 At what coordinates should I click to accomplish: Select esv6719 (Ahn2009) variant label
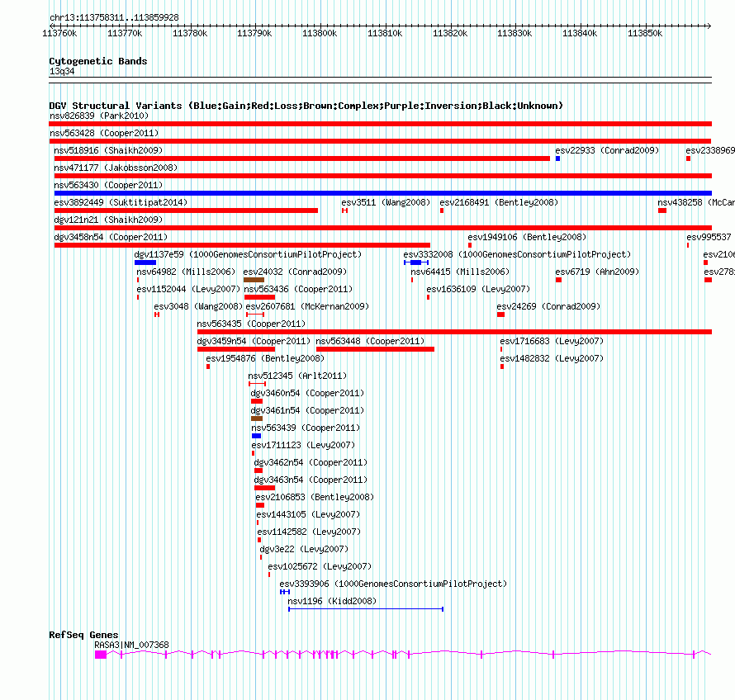597,272
